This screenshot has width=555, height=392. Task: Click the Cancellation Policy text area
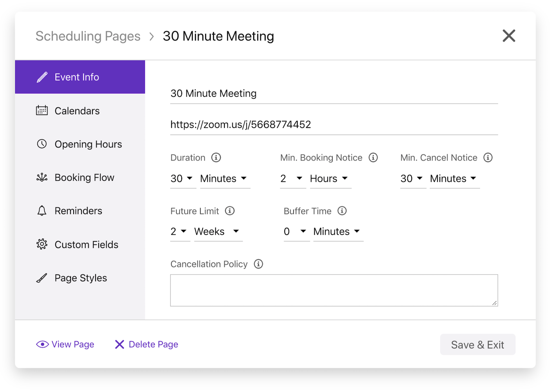(x=334, y=290)
